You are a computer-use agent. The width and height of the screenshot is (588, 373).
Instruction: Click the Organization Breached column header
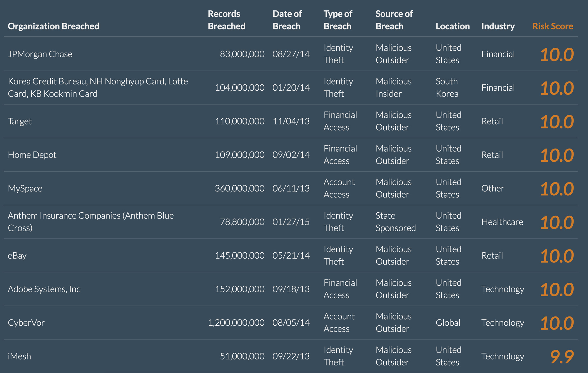[54, 26]
